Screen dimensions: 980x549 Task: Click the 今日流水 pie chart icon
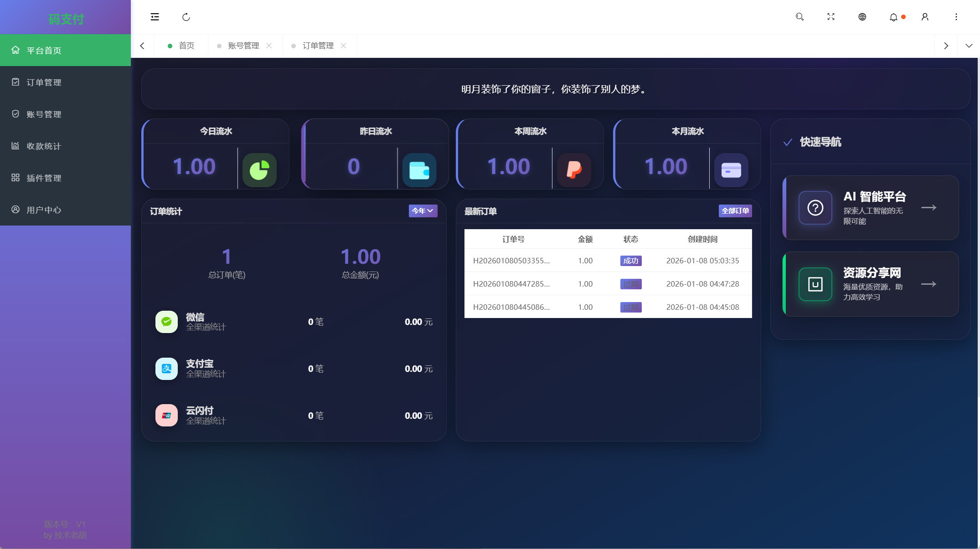coord(259,170)
